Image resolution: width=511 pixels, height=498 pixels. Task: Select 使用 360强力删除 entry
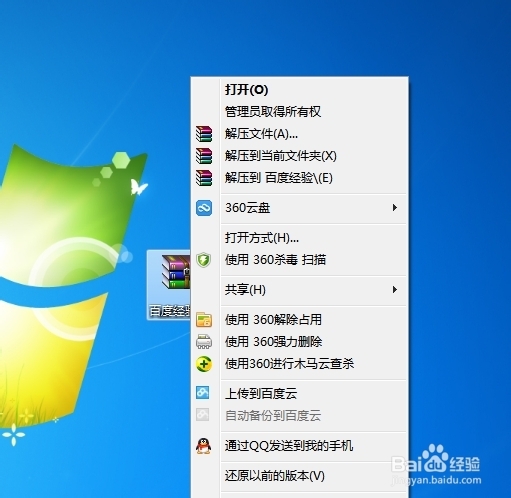299,341
